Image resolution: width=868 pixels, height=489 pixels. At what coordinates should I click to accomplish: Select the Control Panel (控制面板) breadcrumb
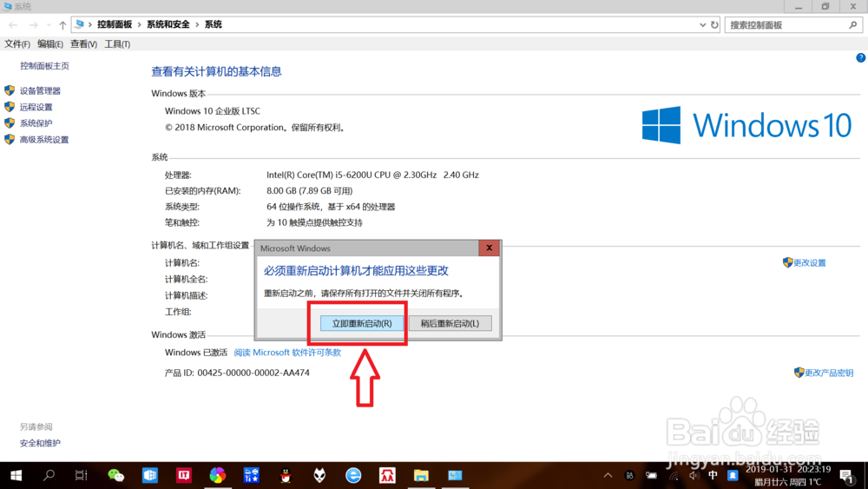pos(115,24)
